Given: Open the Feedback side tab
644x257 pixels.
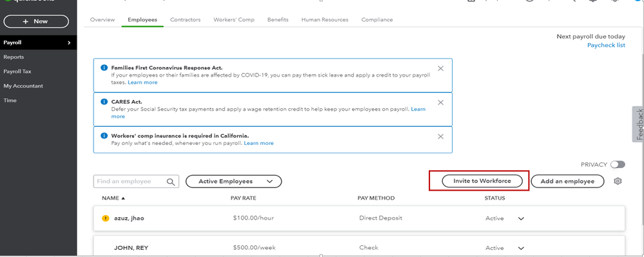Looking at the screenshot, I should (638, 124).
